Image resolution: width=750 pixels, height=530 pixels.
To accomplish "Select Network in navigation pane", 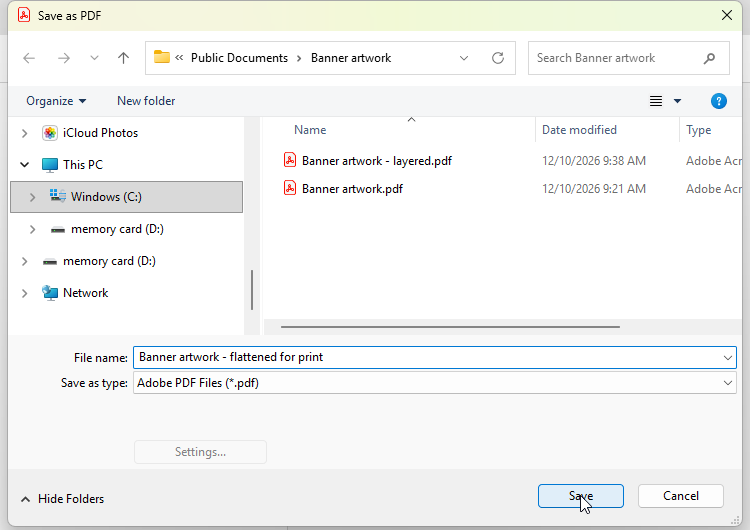I will [86, 293].
